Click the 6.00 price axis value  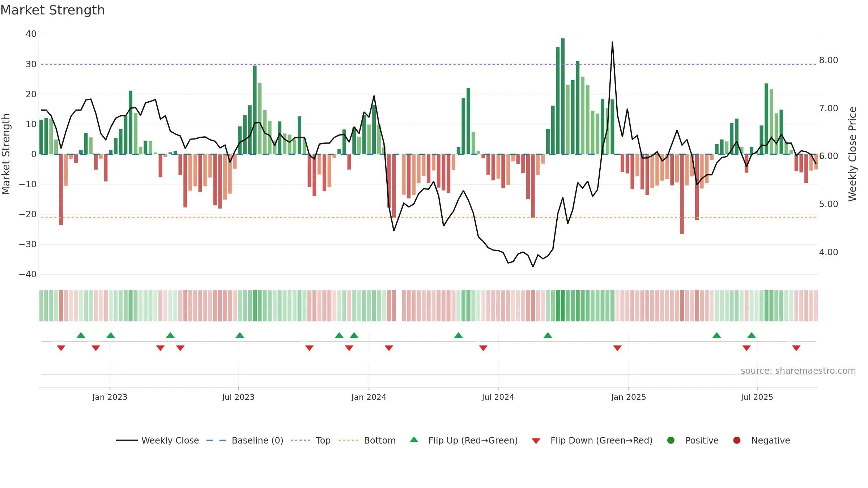point(829,156)
